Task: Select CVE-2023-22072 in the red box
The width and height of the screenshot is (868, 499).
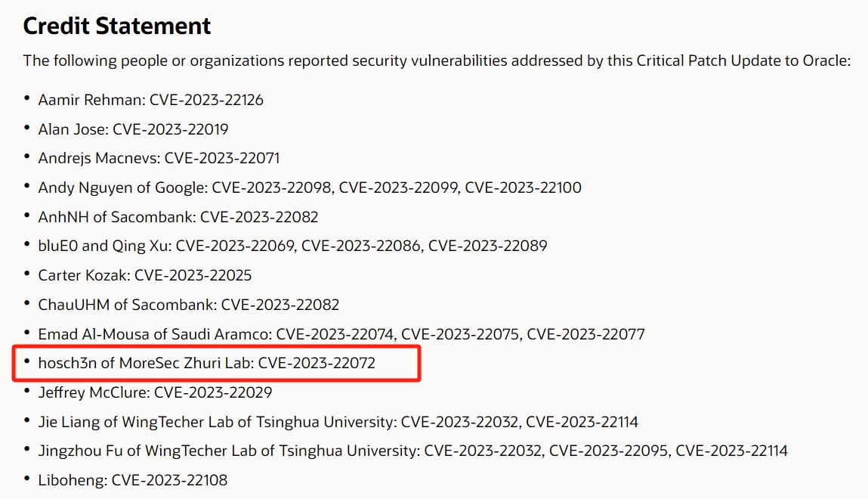Action: point(317,363)
